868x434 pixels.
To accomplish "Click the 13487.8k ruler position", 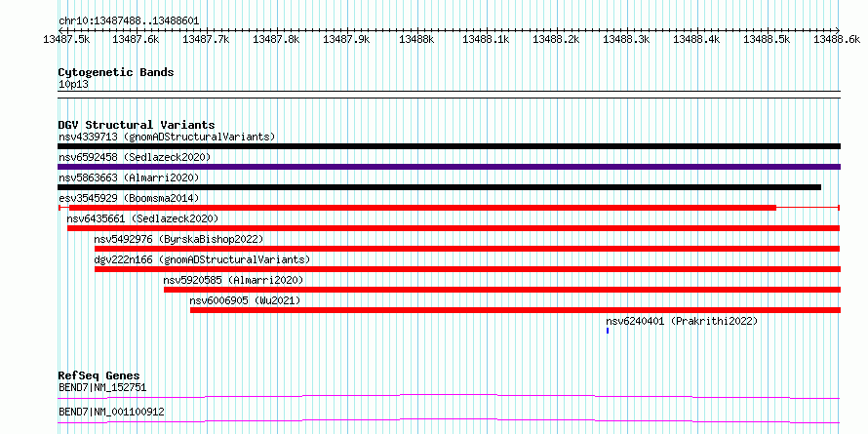I will tap(276, 39).
